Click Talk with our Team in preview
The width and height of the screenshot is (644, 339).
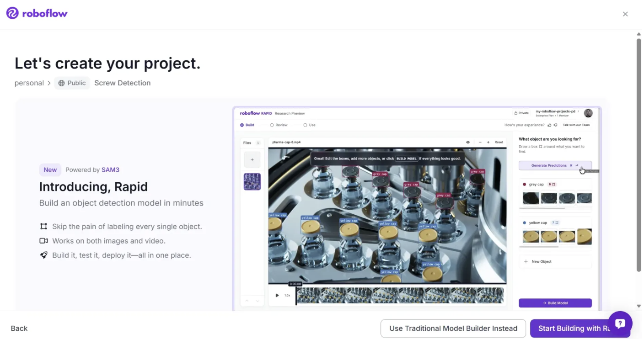(576, 125)
